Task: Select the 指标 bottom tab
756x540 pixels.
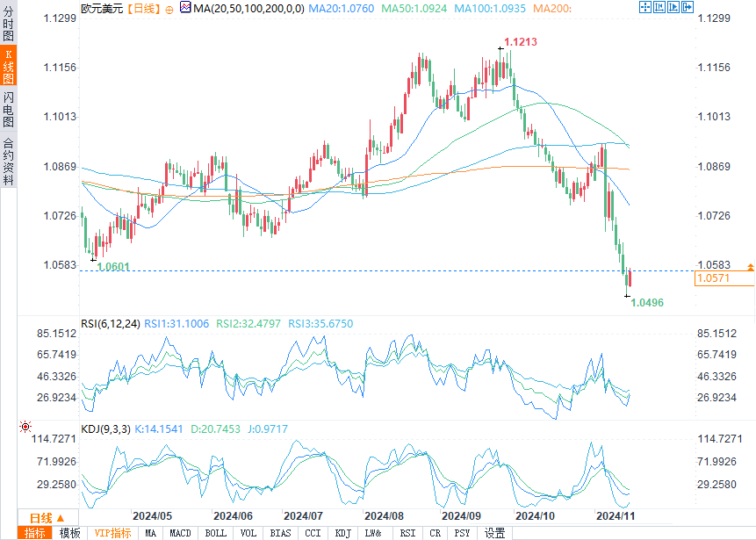Action: pos(35,533)
